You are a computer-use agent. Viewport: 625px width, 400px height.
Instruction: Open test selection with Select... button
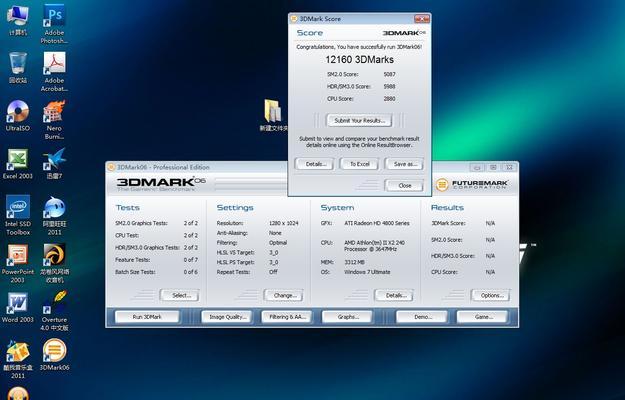point(180,295)
